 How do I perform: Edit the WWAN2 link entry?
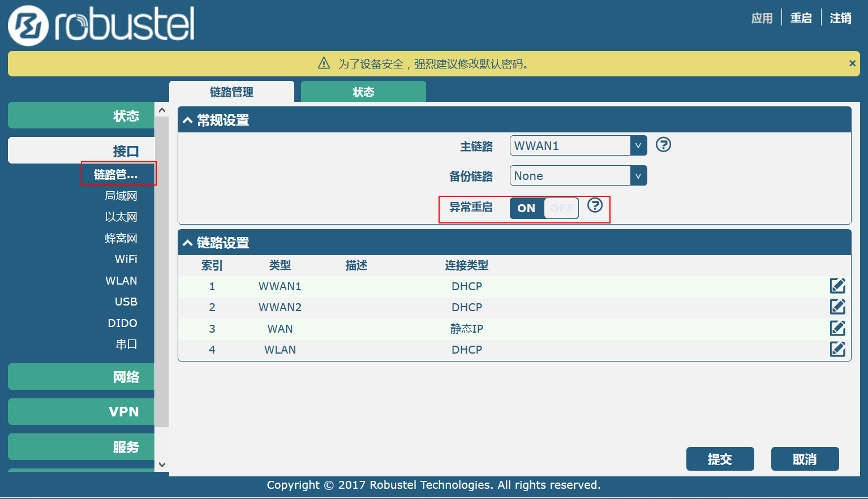[837, 307]
